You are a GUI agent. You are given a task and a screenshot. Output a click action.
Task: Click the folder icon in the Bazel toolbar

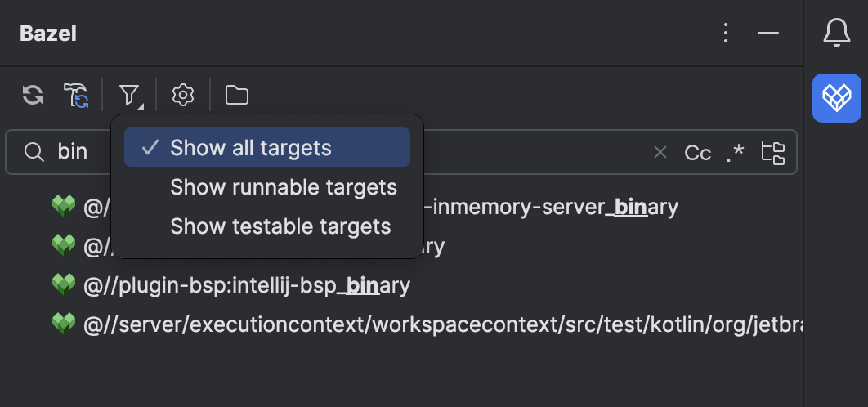point(237,96)
